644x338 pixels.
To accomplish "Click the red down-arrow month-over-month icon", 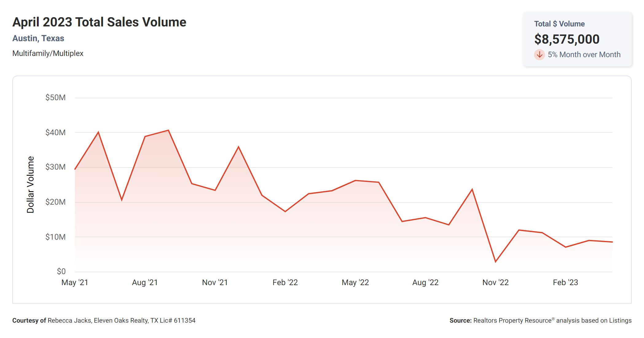I will point(539,55).
